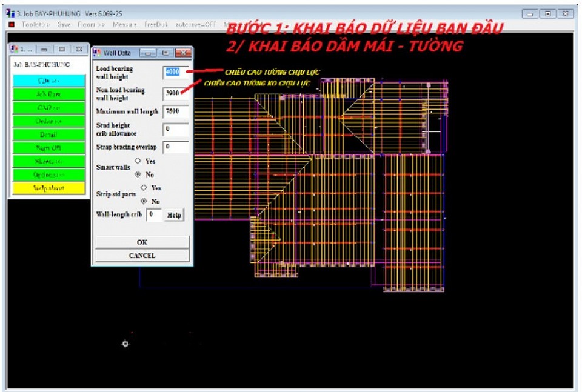
Task: Toggle autosave=OFF in the menu bar
Action: pyautogui.click(x=195, y=25)
